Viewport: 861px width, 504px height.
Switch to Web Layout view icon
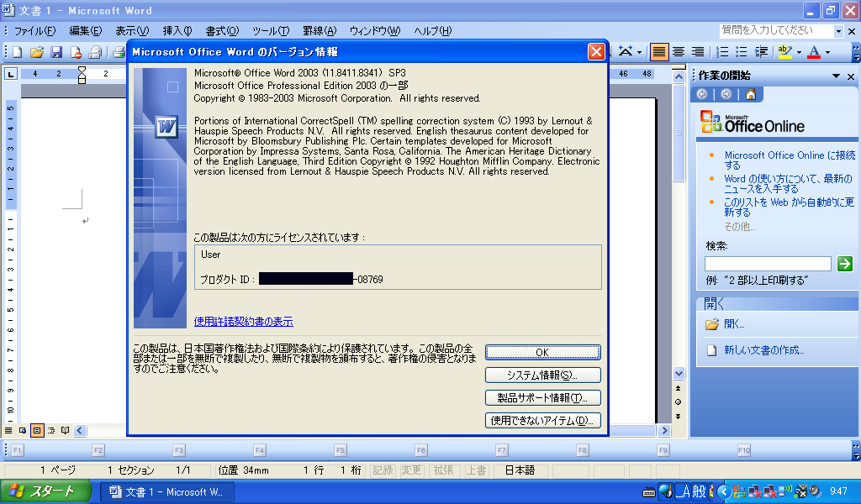tap(23, 431)
